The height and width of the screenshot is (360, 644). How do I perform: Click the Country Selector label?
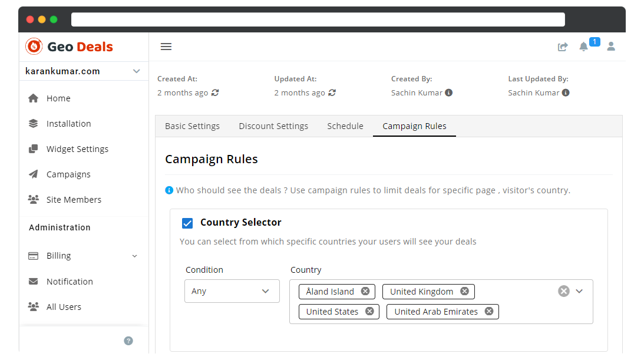tap(240, 223)
